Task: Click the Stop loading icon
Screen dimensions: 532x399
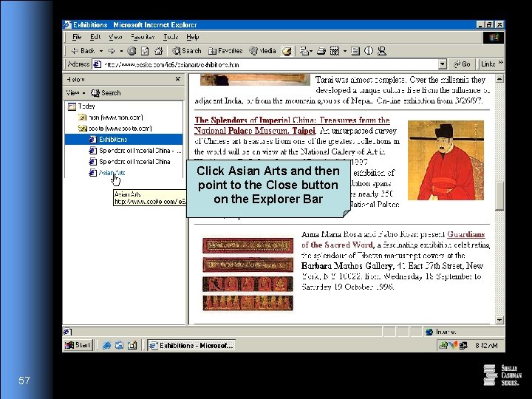Action: (x=132, y=51)
